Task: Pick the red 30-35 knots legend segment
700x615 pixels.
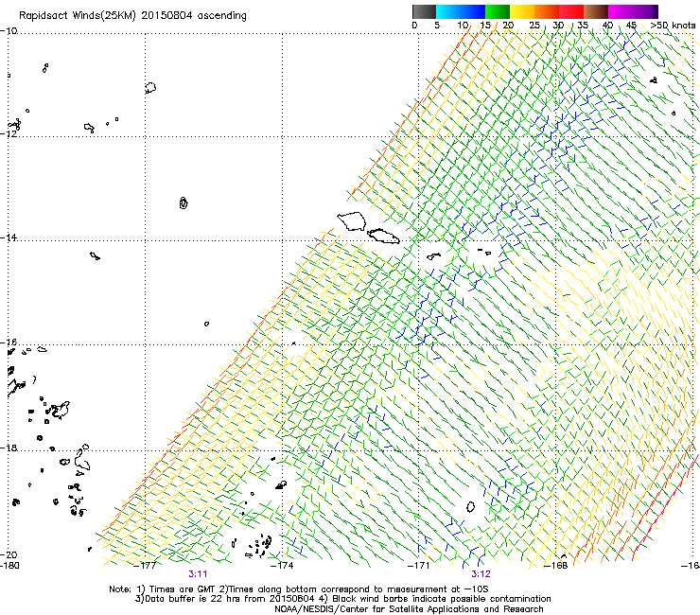Action: tap(571, 11)
